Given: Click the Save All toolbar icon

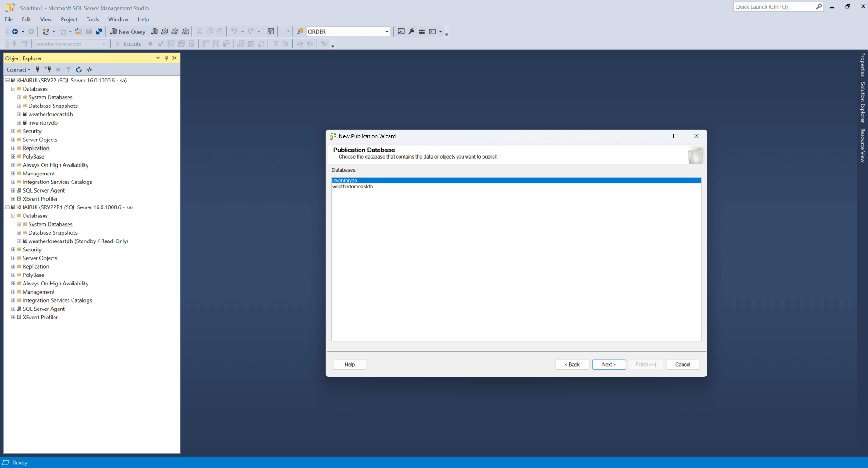Looking at the screenshot, I should pos(99,32).
